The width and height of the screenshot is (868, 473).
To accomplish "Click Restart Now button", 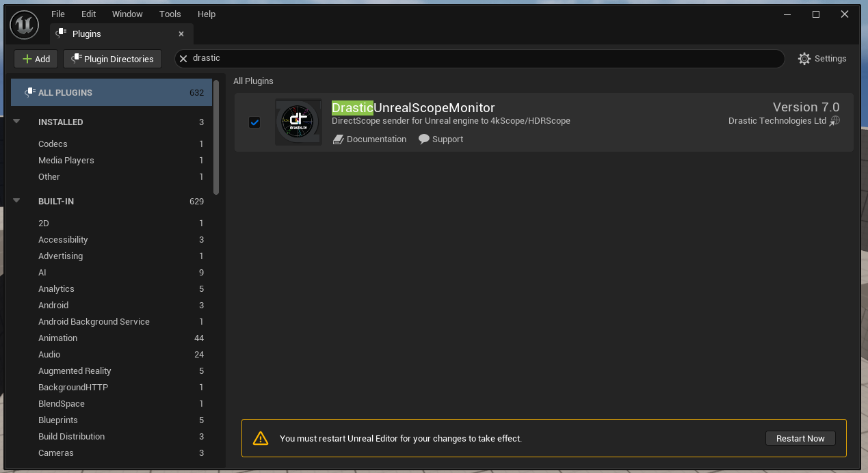I will (x=800, y=438).
